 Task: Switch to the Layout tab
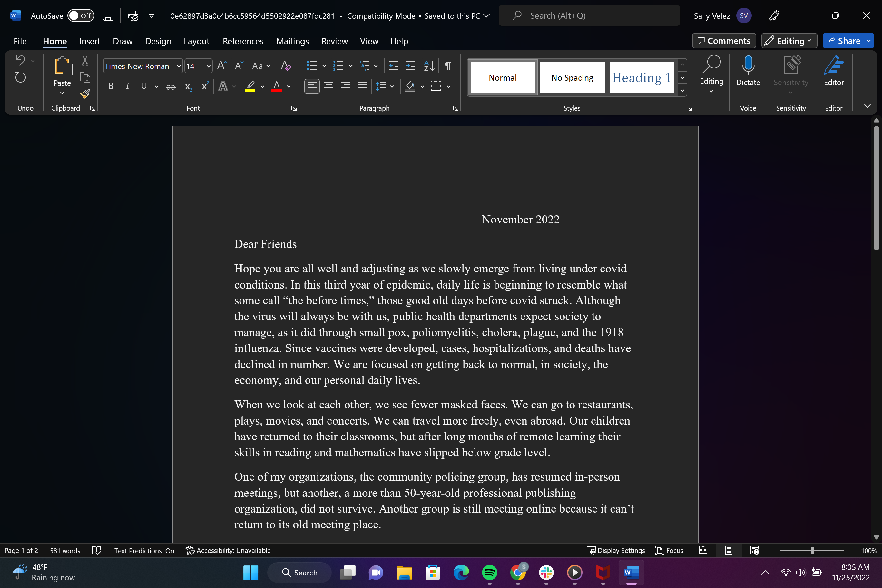(x=196, y=41)
